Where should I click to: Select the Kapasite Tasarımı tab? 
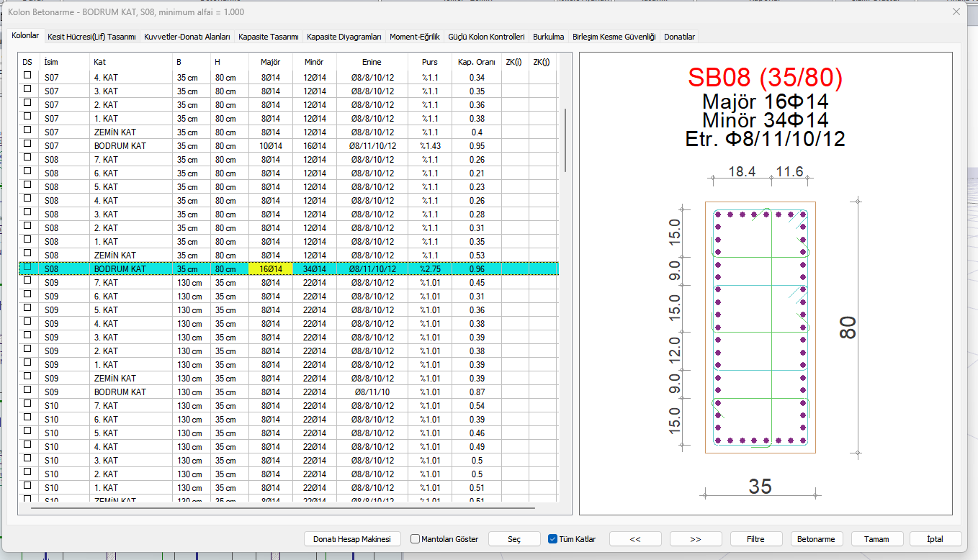coord(269,37)
